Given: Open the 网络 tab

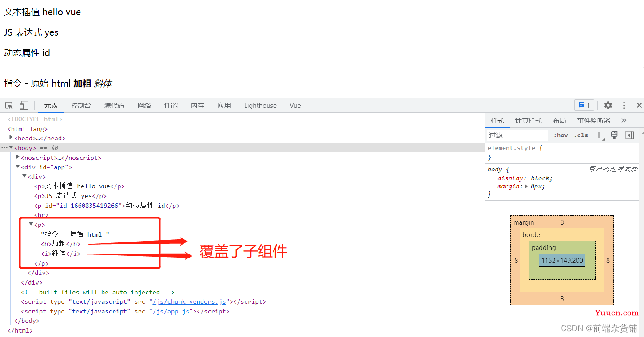Looking at the screenshot, I should (x=144, y=105).
